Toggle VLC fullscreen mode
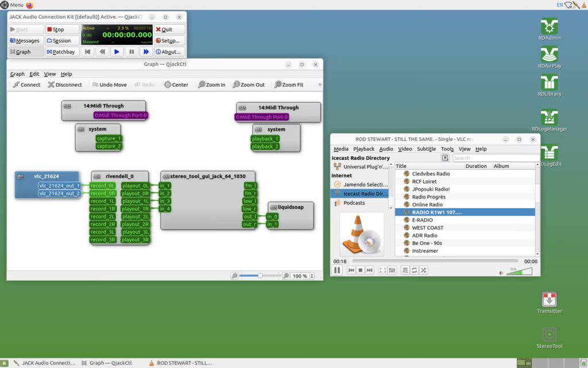This screenshot has width=588, height=368. tap(382, 270)
